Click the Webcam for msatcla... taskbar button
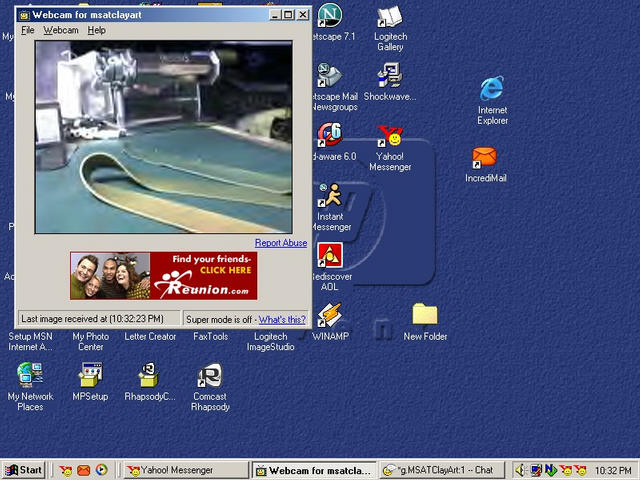 [314, 471]
